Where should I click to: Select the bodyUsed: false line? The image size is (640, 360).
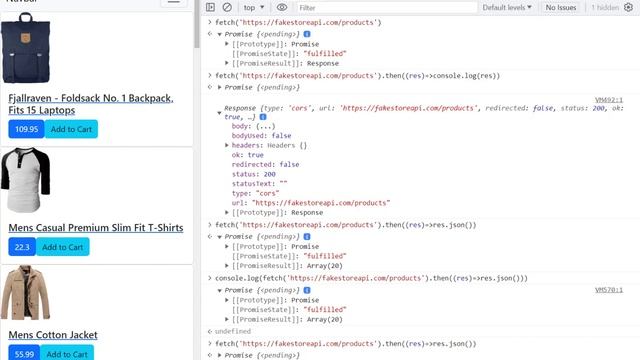pyautogui.click(x=261, y=136)
